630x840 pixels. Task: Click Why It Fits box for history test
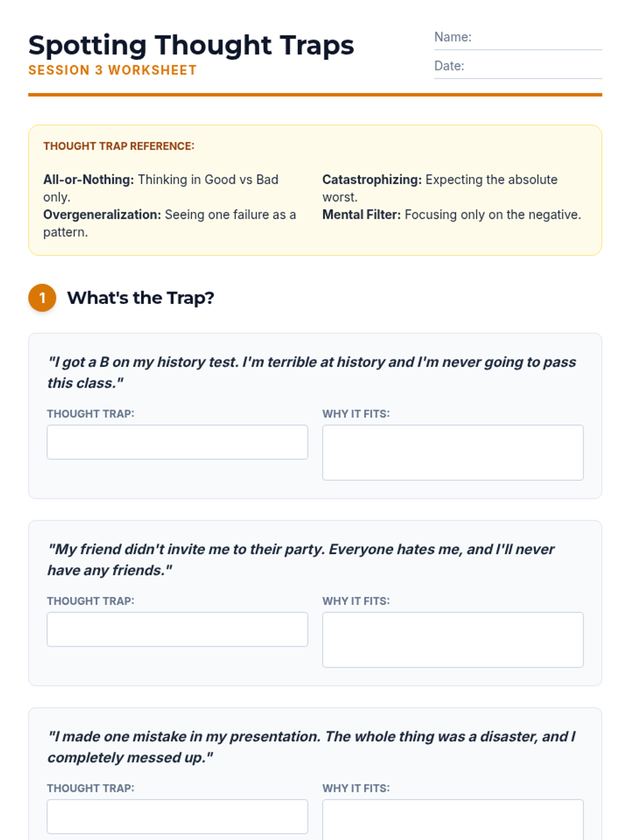click(x=453, y=453)
